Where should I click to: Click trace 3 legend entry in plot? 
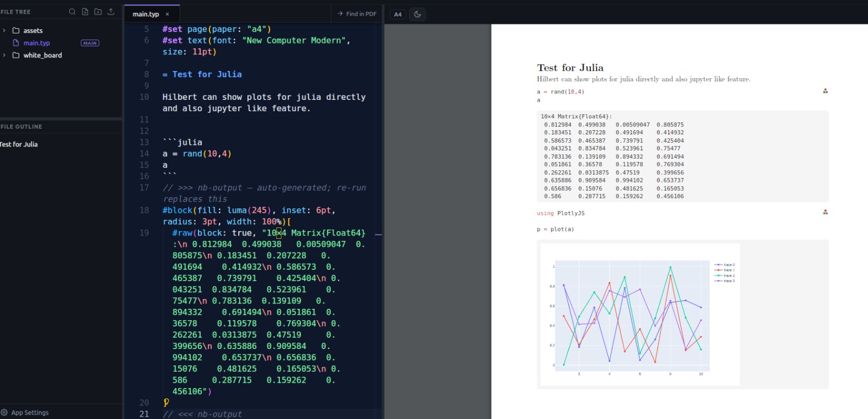[725, 281]
